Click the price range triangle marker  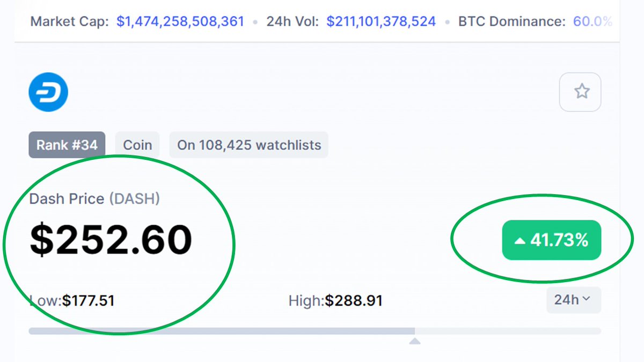415,341
